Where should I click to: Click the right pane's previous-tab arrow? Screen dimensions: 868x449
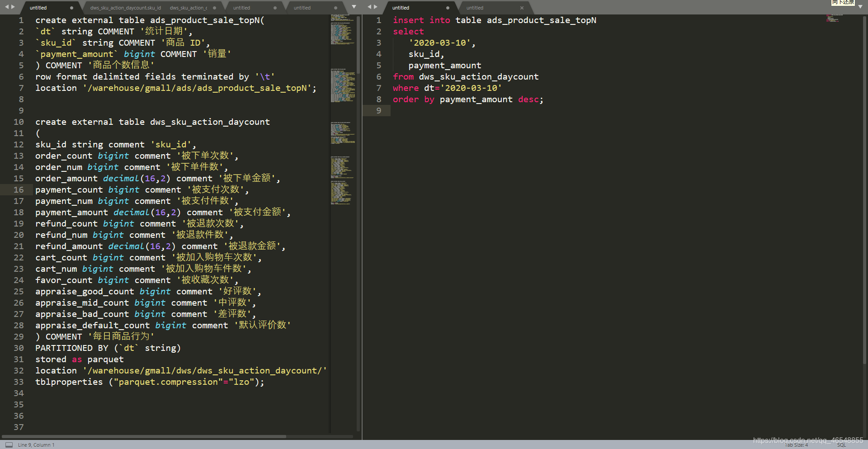369,7
